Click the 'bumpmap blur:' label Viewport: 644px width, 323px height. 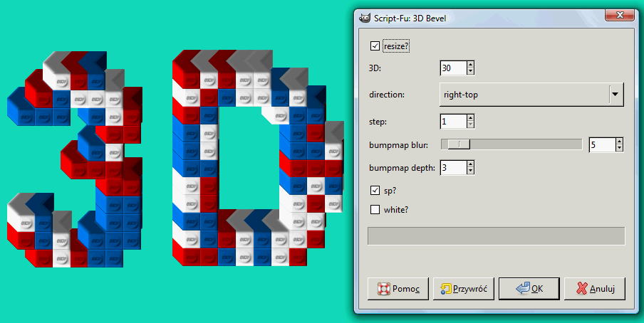(x=398, y=145)
